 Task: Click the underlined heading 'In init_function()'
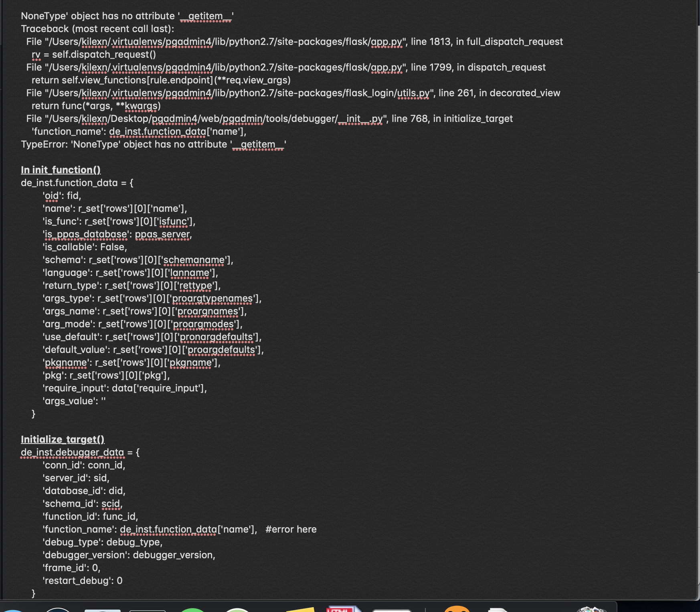(x=61, y=170)
